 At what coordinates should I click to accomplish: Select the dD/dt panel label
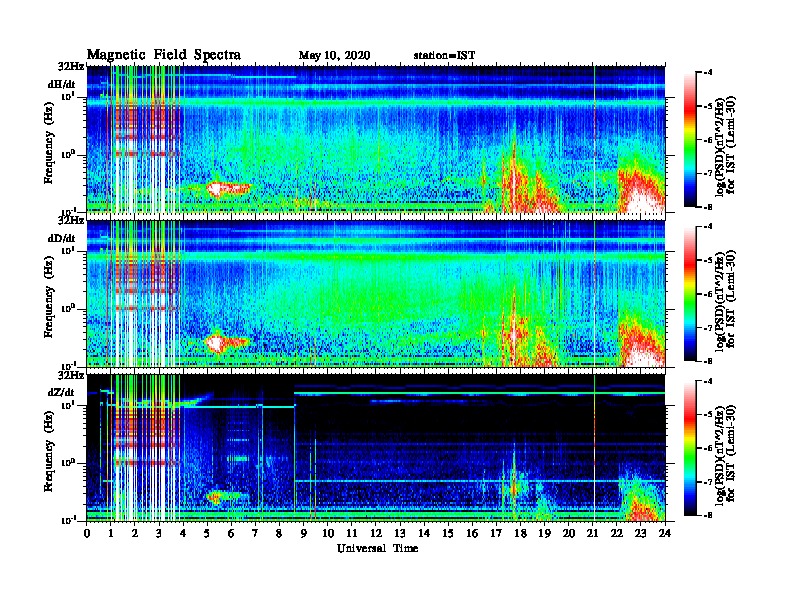coord(62,238)
